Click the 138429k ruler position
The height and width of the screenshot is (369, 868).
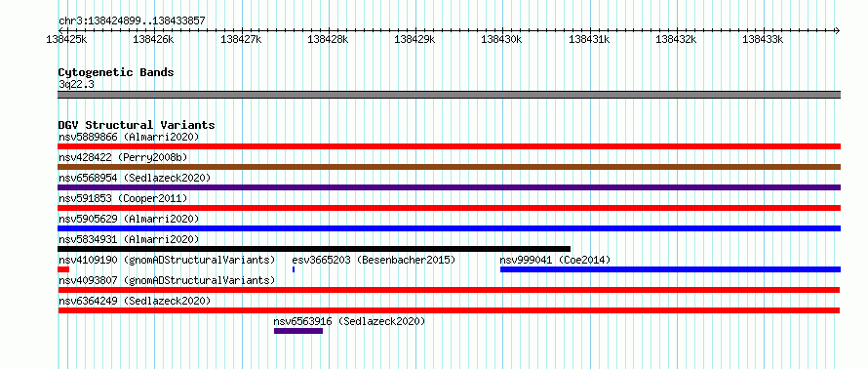(x=414, y=39)
